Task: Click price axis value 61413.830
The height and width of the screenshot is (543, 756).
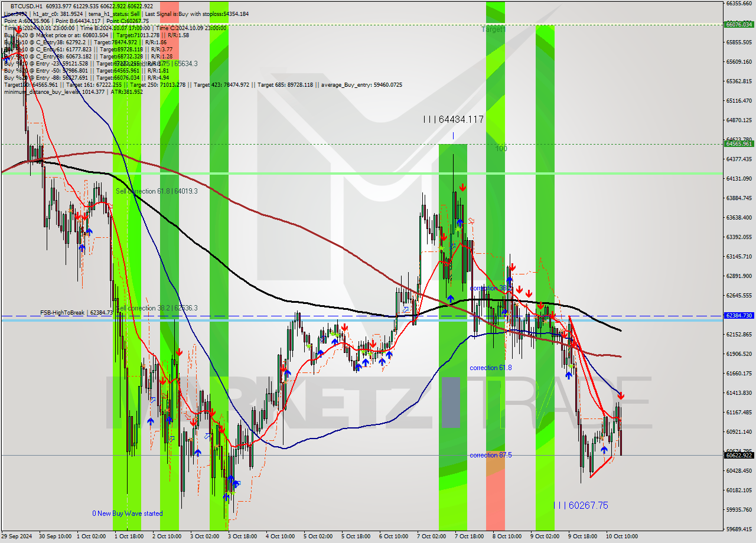Action: click(739, 393)
